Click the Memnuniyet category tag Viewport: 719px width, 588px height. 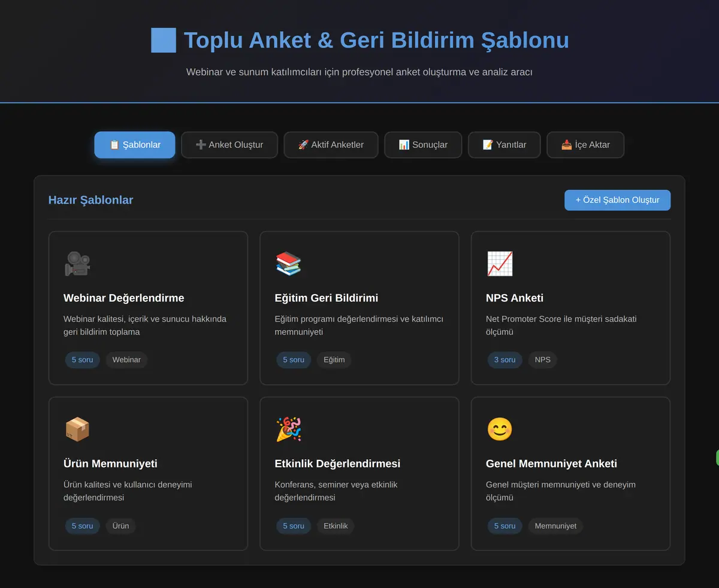click(555, 526)
